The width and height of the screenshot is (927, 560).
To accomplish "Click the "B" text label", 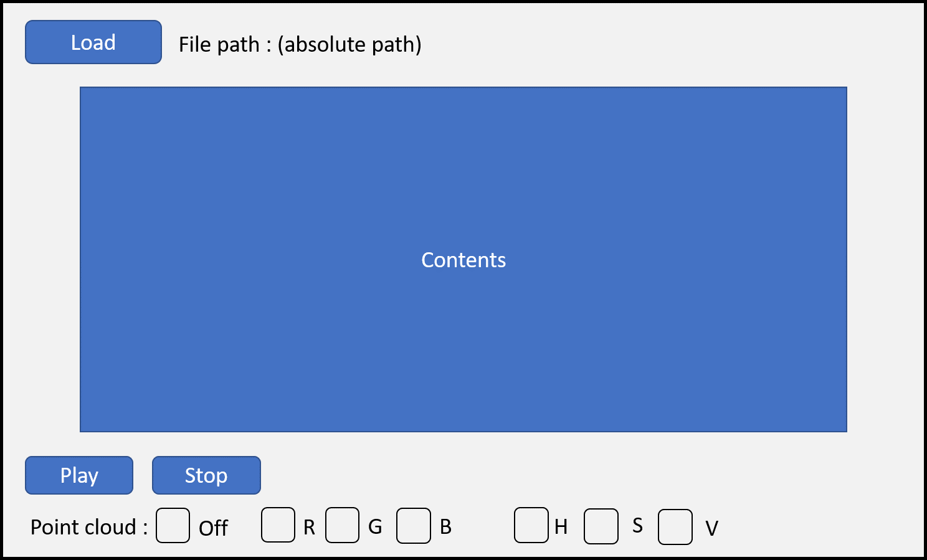I will (x=445, y=527).
